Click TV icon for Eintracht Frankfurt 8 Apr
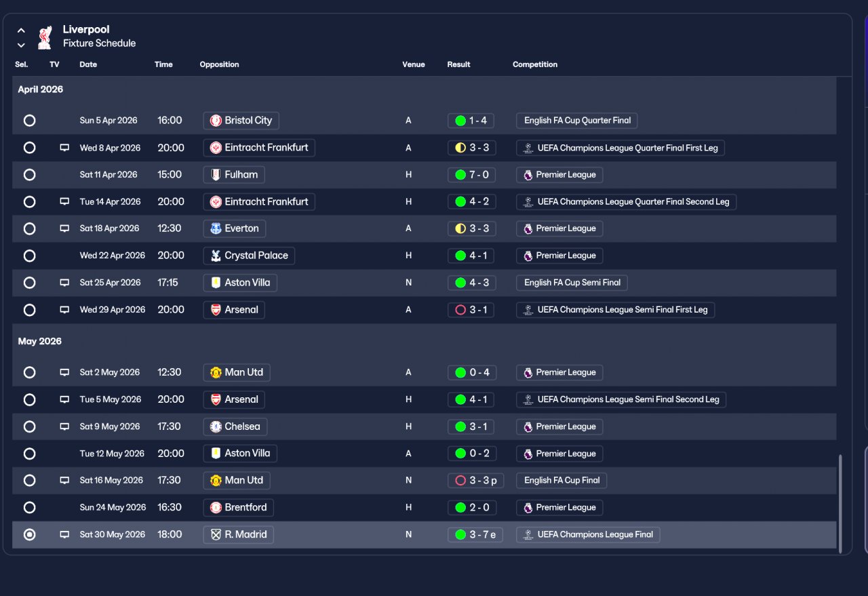868x596 pixels. (x=64, y=148)
